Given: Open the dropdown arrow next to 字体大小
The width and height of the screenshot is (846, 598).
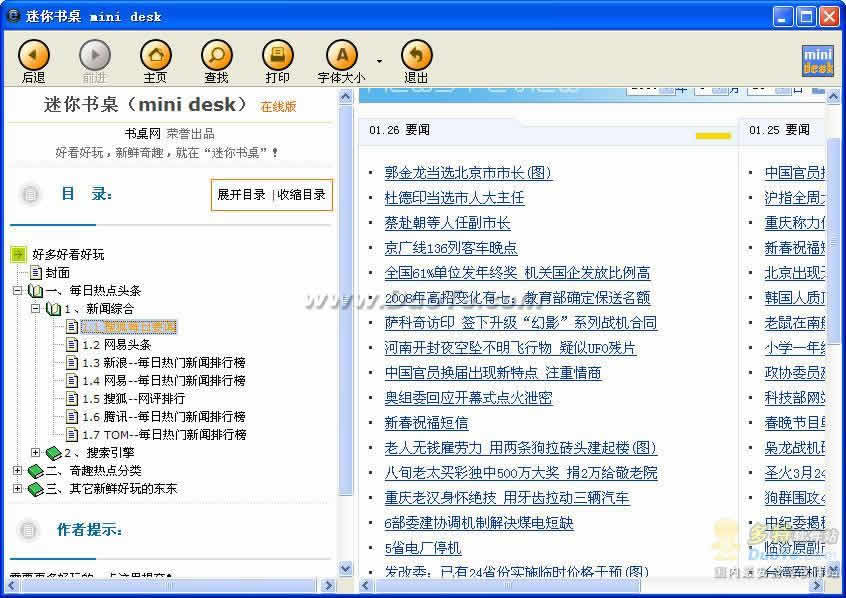Looking at the screenshot, I should click(x=379, y=61).
